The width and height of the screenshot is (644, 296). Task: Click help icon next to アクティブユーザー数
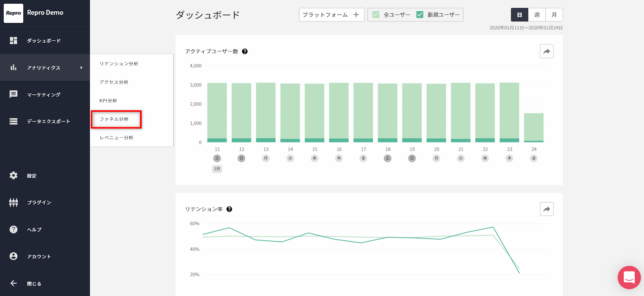(245, 52)
